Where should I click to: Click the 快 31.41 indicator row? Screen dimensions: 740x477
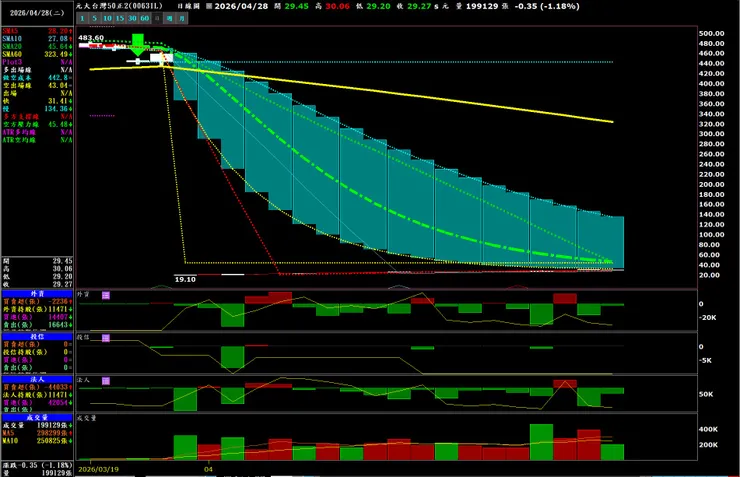pos(37,101)
